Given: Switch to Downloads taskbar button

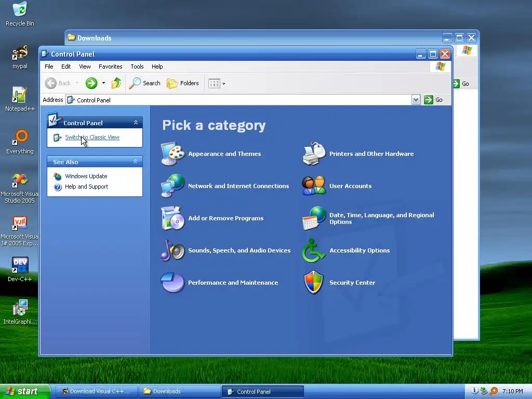Looking at the screenshot, I should point(179,391).
